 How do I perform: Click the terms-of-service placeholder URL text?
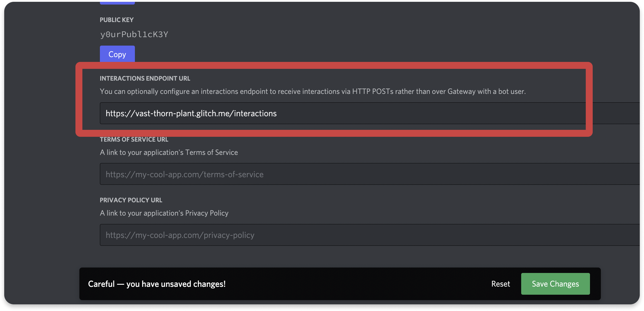point(184,174)
